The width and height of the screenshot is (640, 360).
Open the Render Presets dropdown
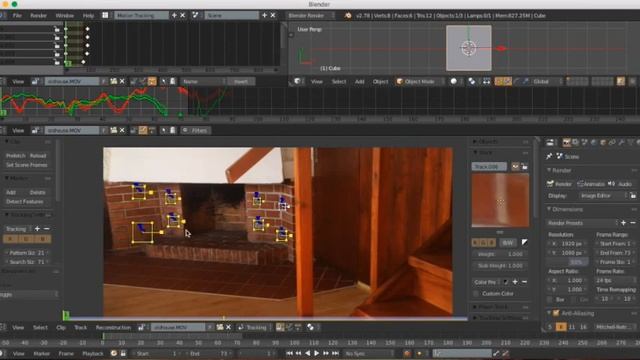[582, 223]
